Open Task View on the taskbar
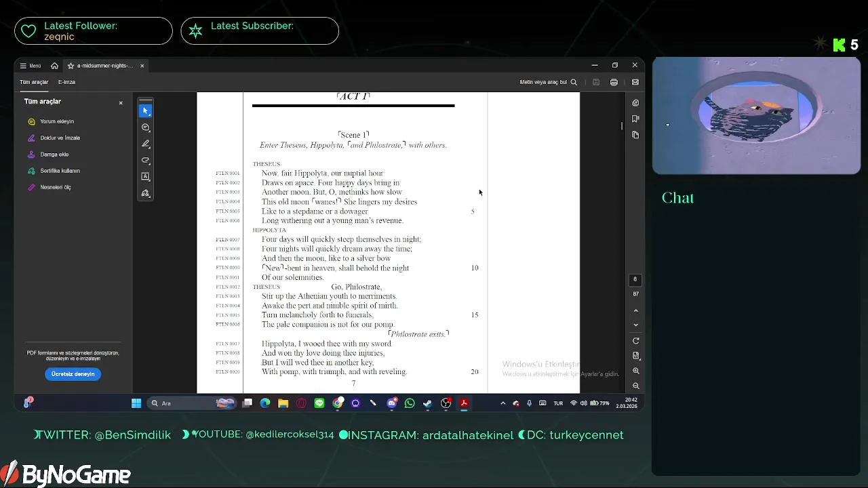This screenshot has height=488, width=868. click(x=248, y=403)
